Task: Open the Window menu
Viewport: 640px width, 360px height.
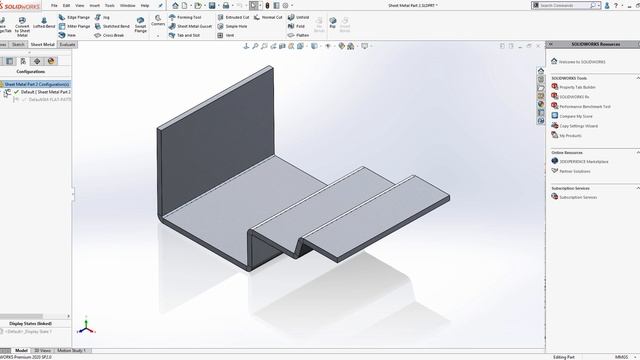Action: click(128, 6)
